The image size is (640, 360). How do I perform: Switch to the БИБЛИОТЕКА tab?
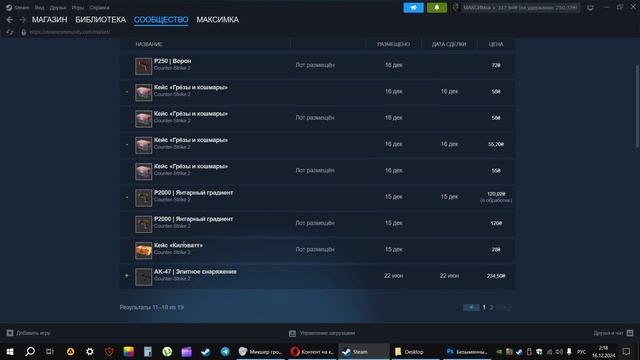[100, 20]
